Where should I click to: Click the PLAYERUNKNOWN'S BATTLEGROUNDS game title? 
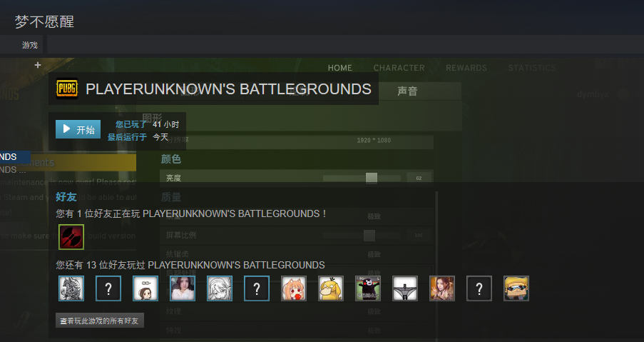coord(228,89)
